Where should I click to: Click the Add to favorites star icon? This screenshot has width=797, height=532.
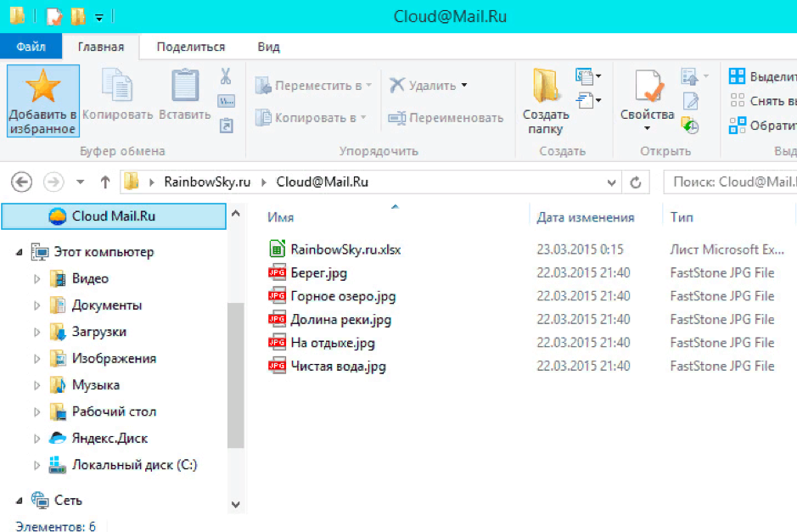click(42, 86)
